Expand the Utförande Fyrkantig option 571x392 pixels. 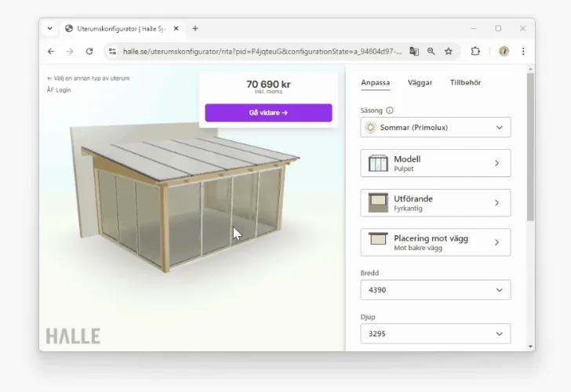click(435, 203)
